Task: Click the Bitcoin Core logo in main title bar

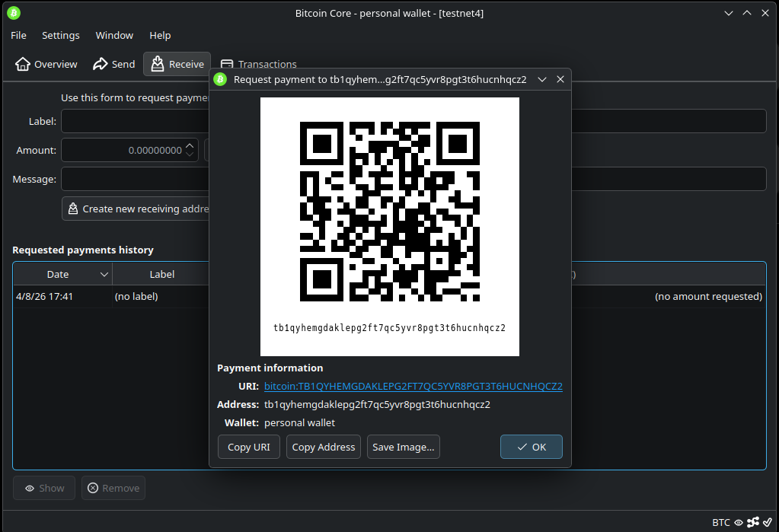Action: point(14,13)
